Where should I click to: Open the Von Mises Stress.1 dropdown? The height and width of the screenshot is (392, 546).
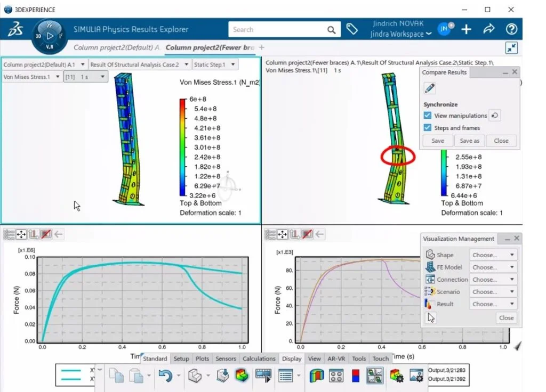click(32, 77)
